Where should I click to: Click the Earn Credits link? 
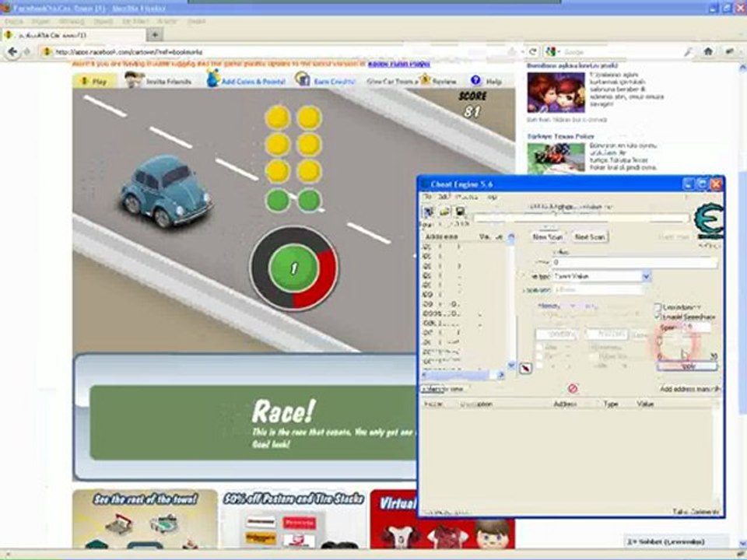pos(334,82)
